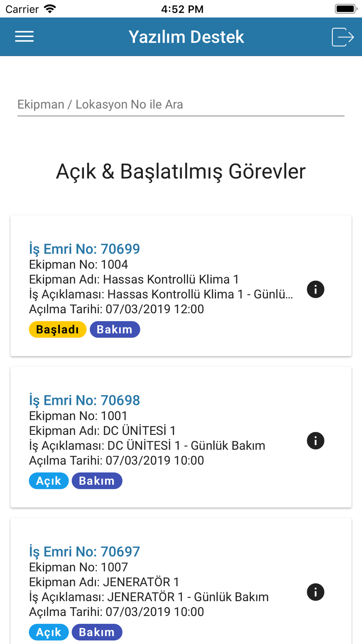Tap Açık badge on order 70697
The height and width of the screenshot is (644, 362).
coord(49,632)
